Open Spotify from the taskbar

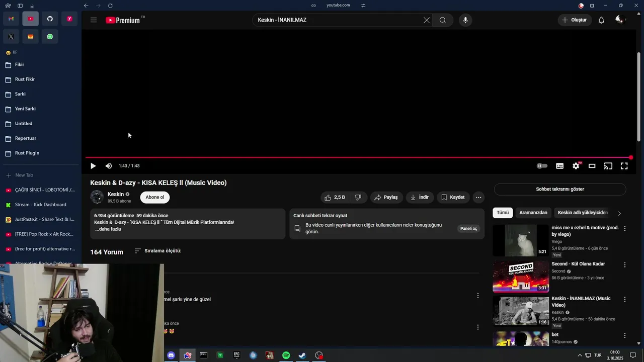[x=286, y=355]
